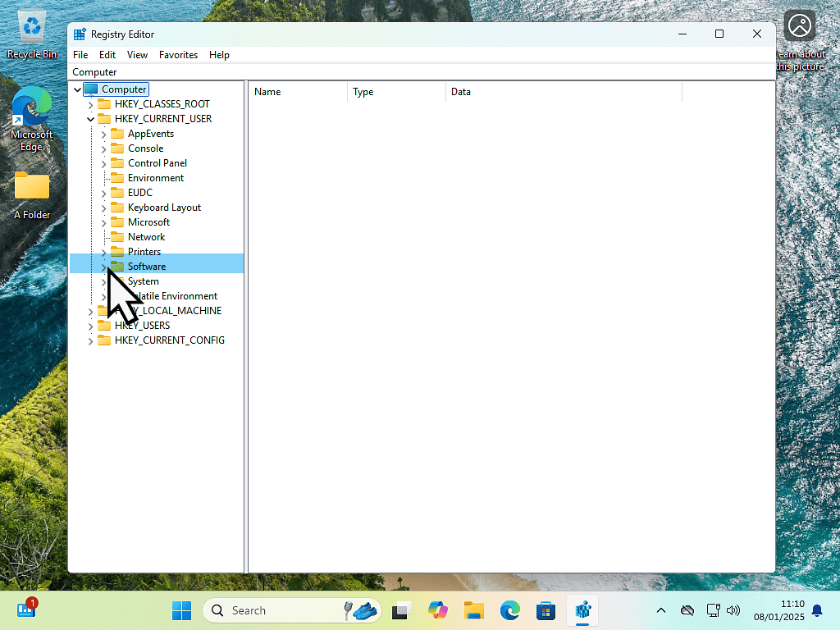Image resolution: width=840 pixels, height=630 pixels.
Task: Expand the HKEY_USERS key
Action: pyautogui.click(x=90, y=326)
